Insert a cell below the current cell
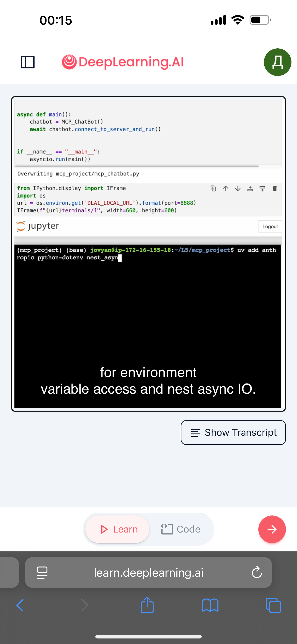This screenshot has height=644, width=297. [262, 188]
